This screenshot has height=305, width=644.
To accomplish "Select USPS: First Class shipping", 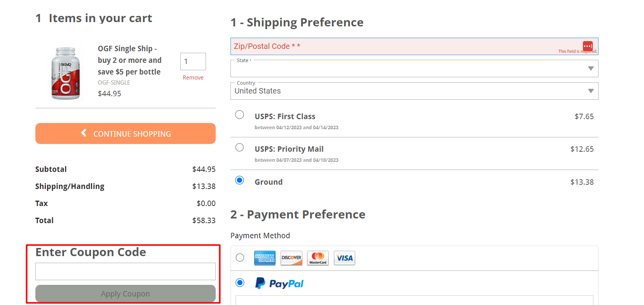I will [x=239, y=114].
